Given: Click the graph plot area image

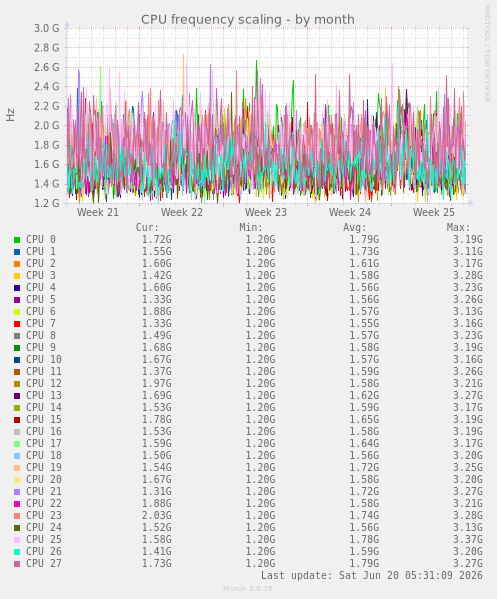Looking at the screenshot, I should pyautogui.click(x=267, y=116).
